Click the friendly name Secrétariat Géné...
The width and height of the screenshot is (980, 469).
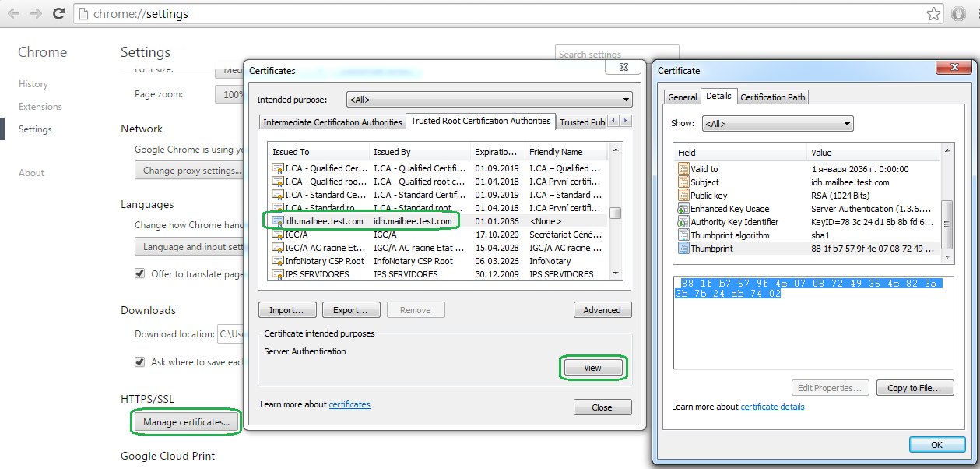coord(565,235)
